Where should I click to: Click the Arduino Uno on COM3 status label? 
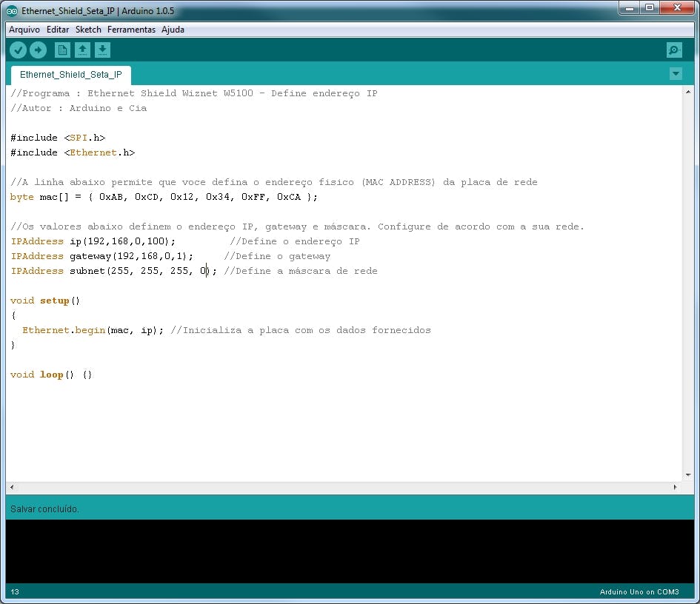click(639, 591)
